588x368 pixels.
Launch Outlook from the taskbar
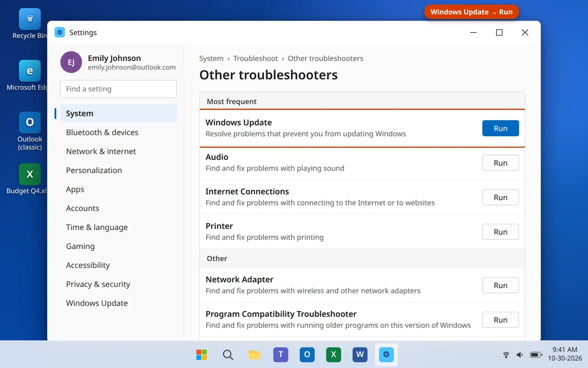coord(307,354)
